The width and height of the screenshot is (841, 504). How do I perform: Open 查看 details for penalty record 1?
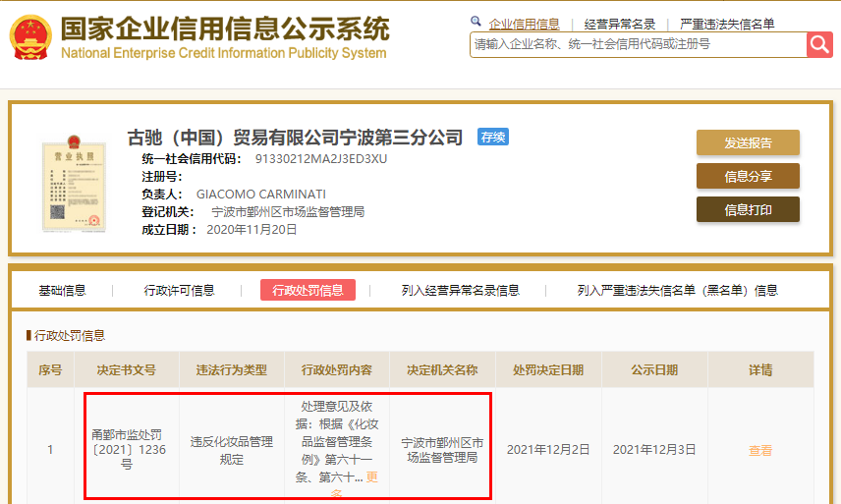point(760,450)
